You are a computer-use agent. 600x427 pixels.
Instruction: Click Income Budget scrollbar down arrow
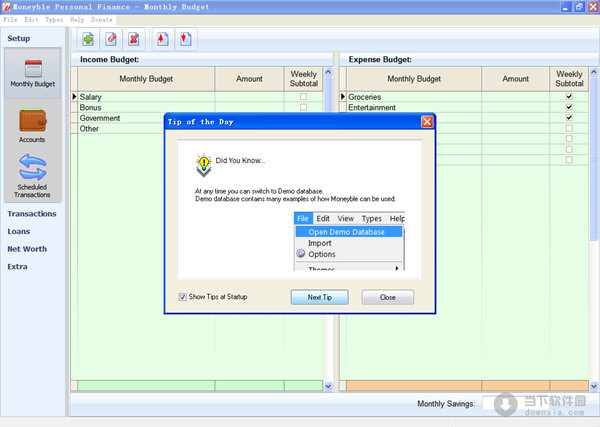328,386
